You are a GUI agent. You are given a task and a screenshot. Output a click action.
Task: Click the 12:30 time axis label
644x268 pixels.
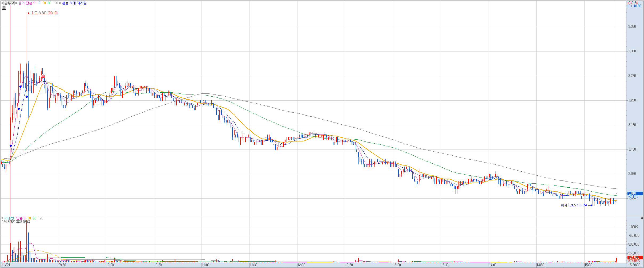coord(349,265)
